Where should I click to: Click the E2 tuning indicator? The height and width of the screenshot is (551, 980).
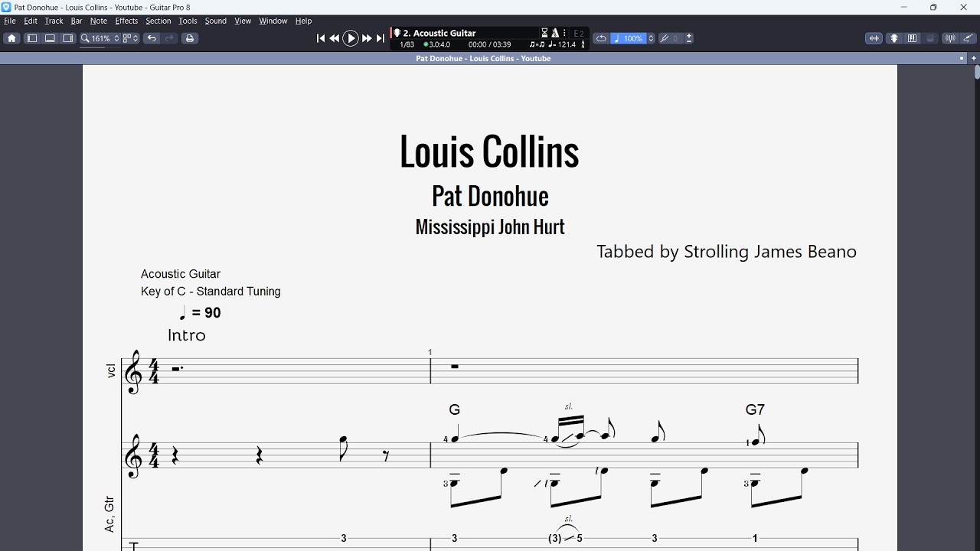pyautogui.click(x=579, y=34)
